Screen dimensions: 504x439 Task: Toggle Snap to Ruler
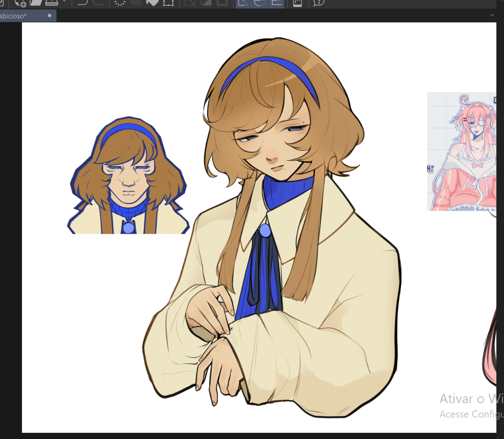point(243,2)
